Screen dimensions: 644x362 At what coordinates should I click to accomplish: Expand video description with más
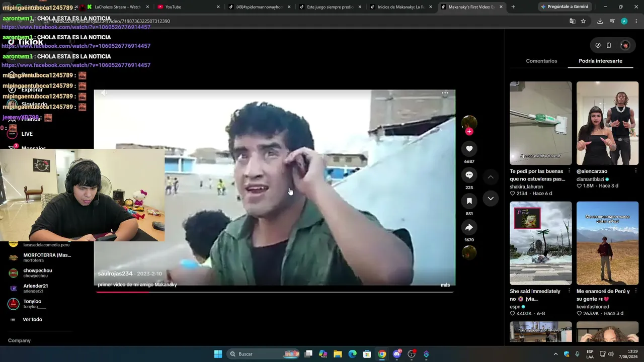tap(445, 285)
